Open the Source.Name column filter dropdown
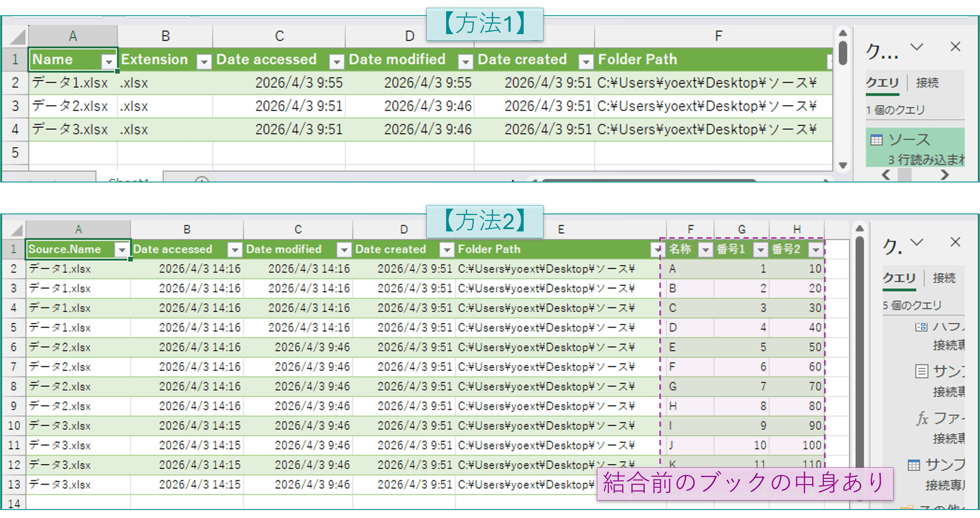The height and width of the screenshot is (518, 980). (x=122, y=250)
